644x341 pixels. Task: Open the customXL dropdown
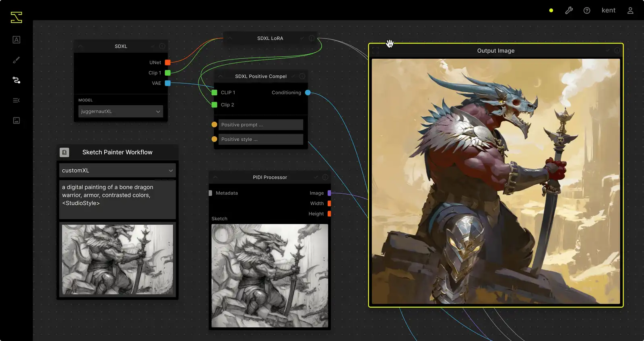pyautogui.click(x=117, y=170)
